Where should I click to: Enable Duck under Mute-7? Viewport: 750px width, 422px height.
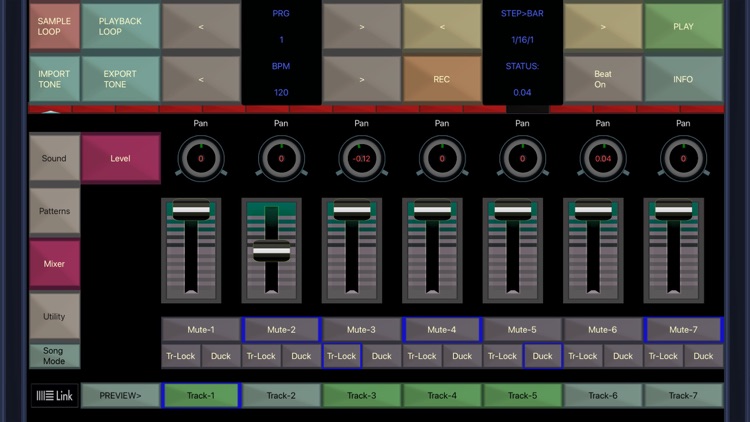click(703, 356)
